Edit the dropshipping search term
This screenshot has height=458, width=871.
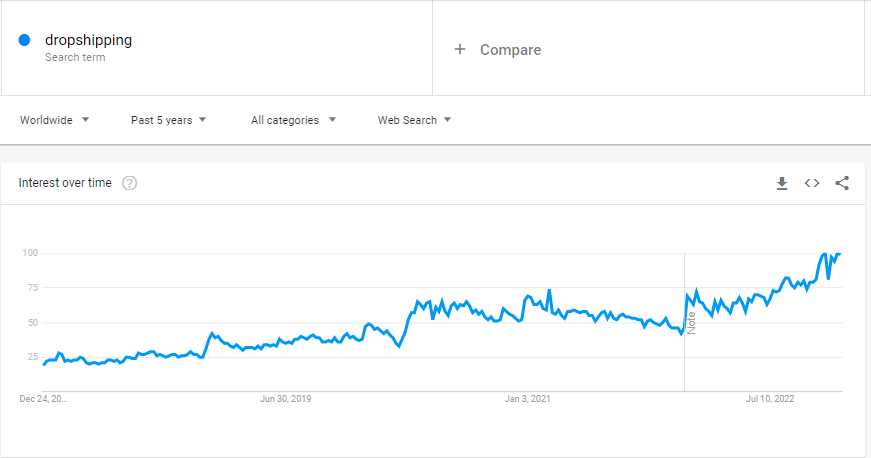[88, 40]
